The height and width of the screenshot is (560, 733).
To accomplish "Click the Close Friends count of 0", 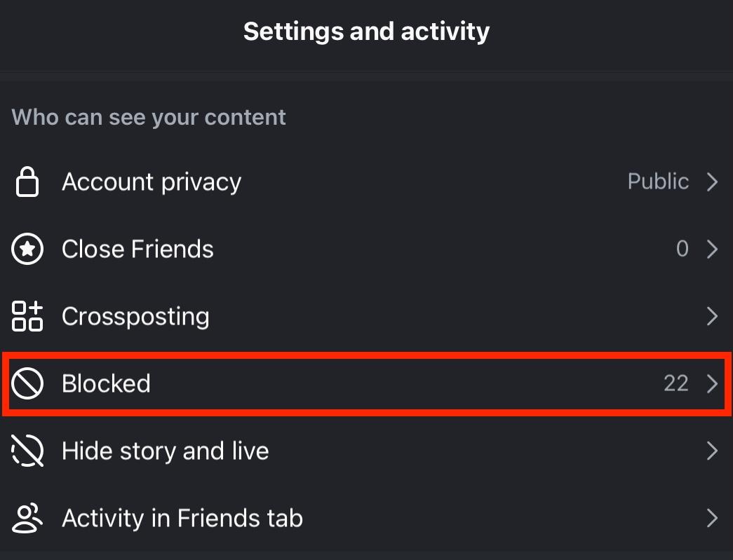I will pos(682,250).
